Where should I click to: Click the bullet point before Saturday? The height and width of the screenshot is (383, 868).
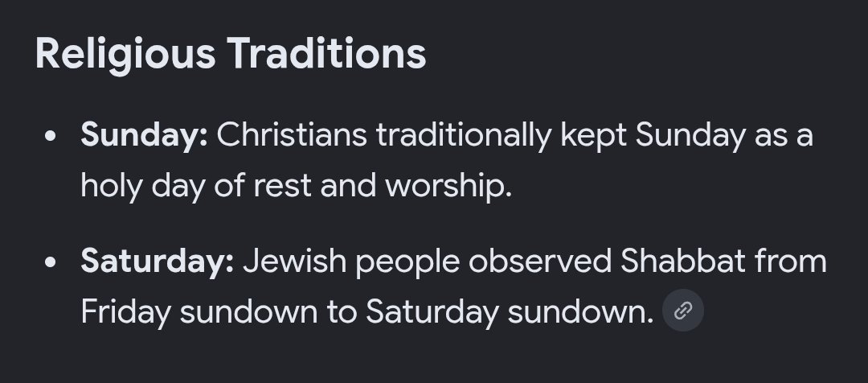(51, 262)
